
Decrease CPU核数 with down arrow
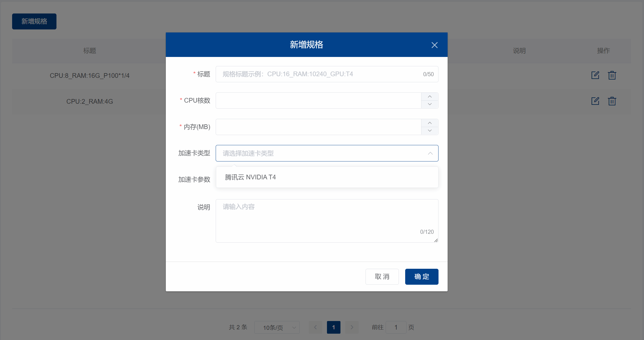coord(429,104)
